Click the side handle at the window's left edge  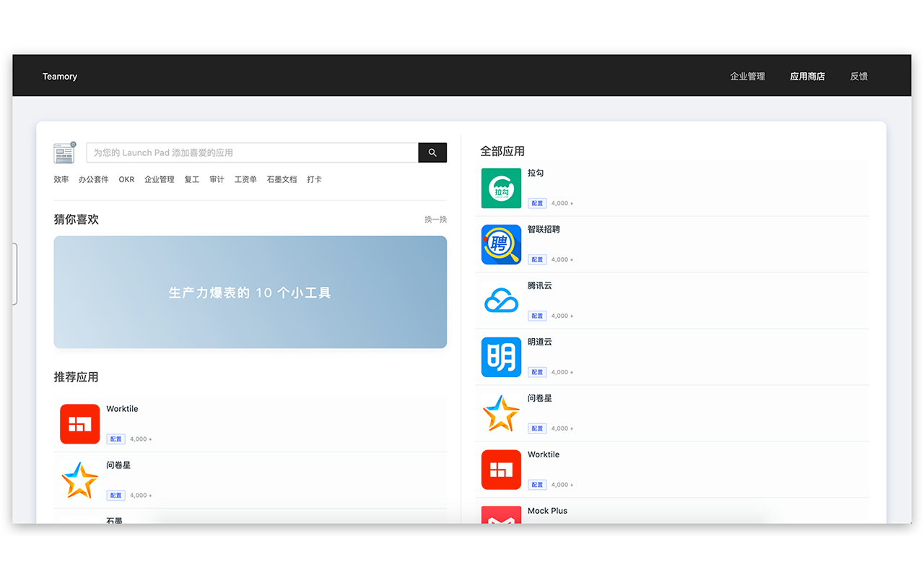14,274
